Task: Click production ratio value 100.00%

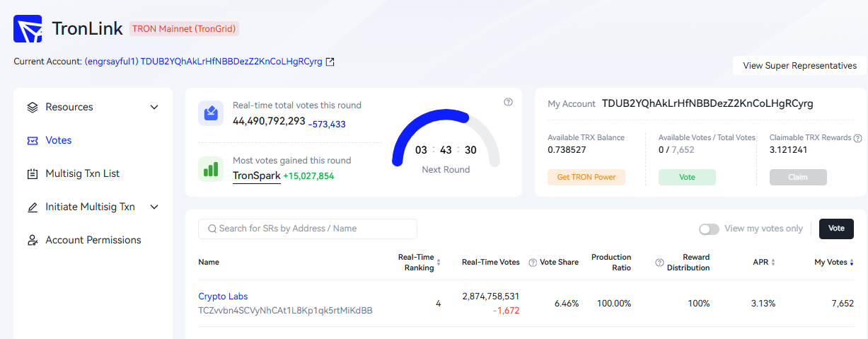Action: click(x=613, y=304)
